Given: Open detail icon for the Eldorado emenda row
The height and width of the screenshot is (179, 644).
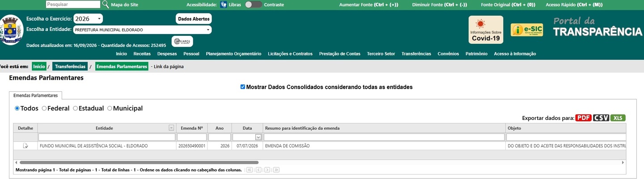Looking at the screenshot, I should coord(25,146).
